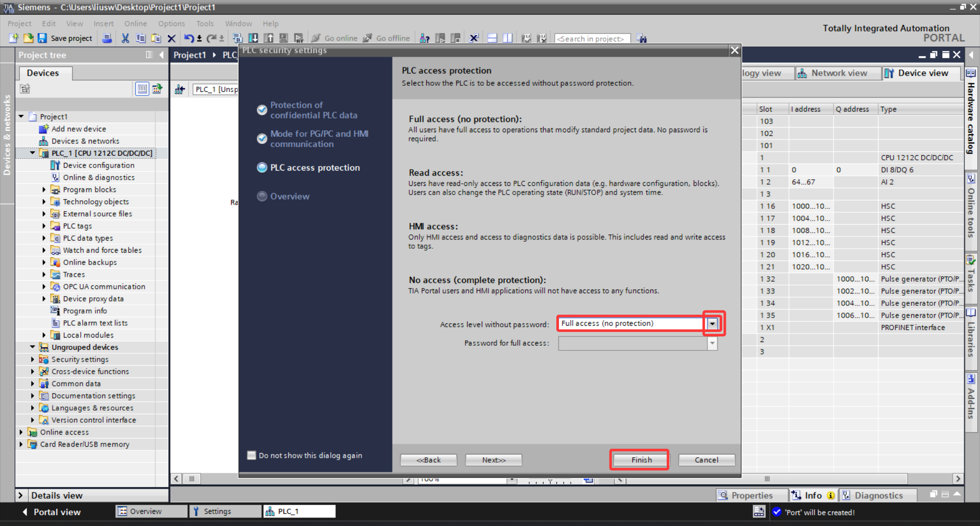Viewport: 980px width, 526px height.
Task: Click the Undo arrow icon
Action: pos(189,38)
